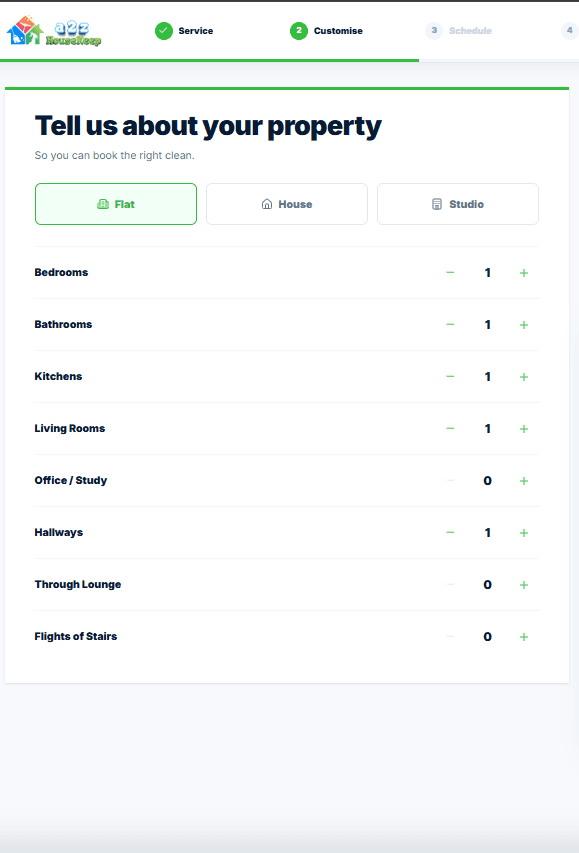The image size is (579, 853).
Task: Add a Living Room with plus icon
Action: coord(523,429)
